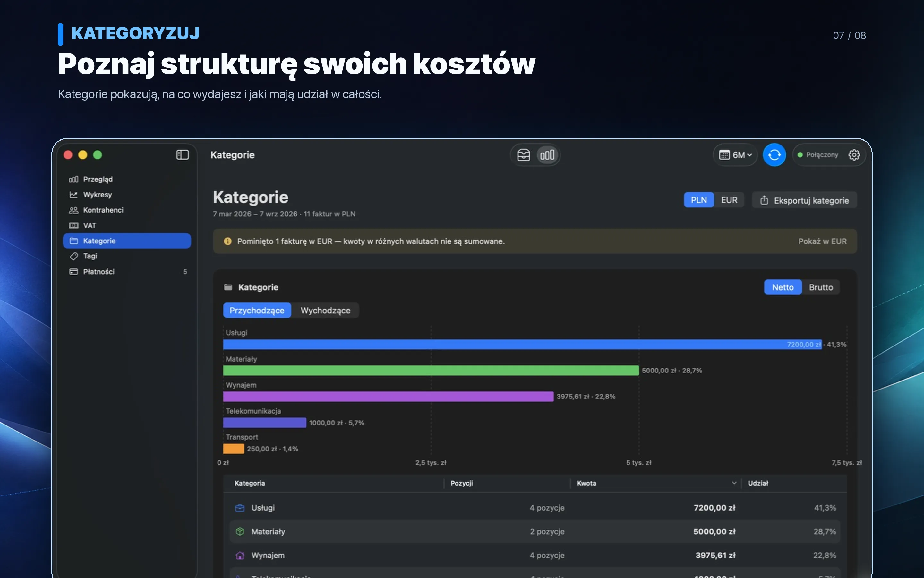This screenshot has height=578, width=924.
Task: Open VAT in the sidebar
Action: [x=127, y=225]
